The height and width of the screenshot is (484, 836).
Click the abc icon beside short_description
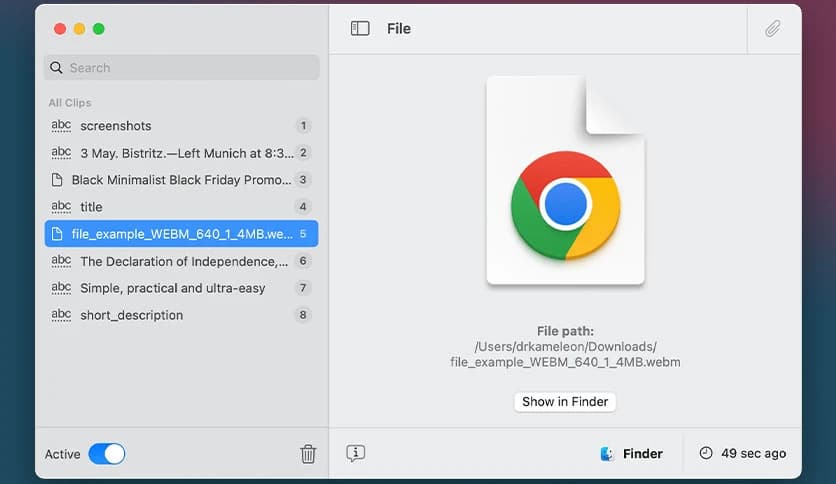pyautogui.click(x=61, y=315)
